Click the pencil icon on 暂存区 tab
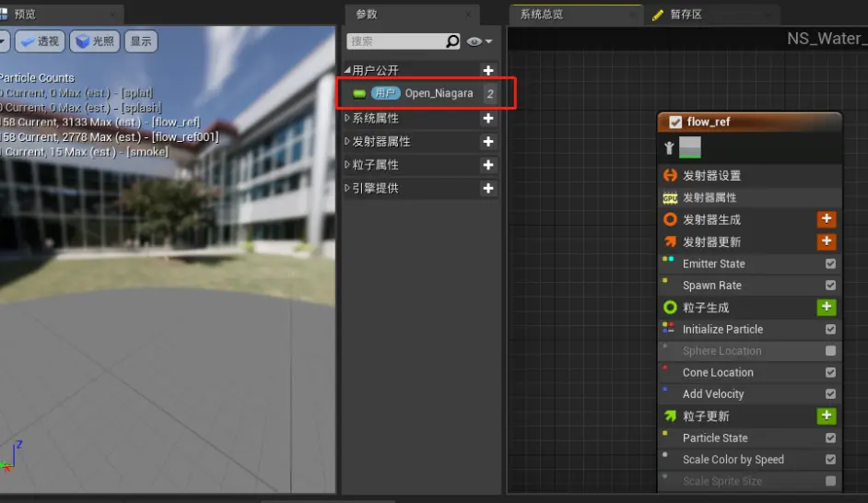Image resolution: width=868 pixels, height=503 pixels. (658, 15)
